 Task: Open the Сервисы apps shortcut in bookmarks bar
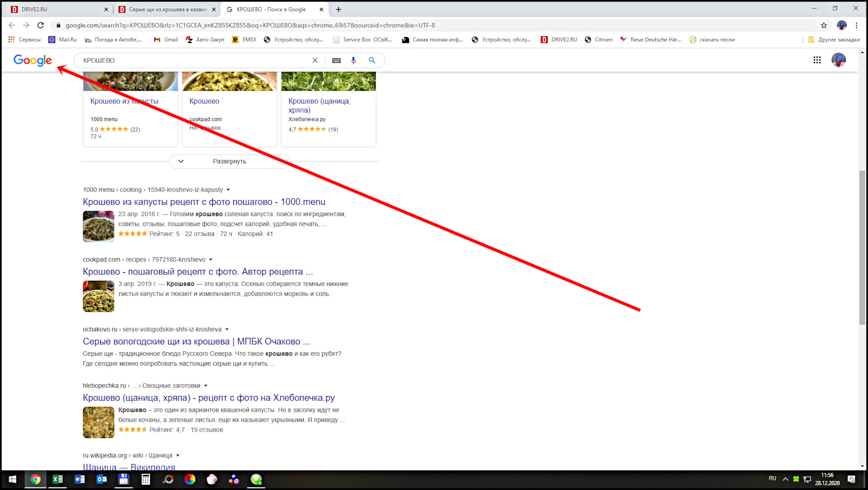[x=24, y=40]
